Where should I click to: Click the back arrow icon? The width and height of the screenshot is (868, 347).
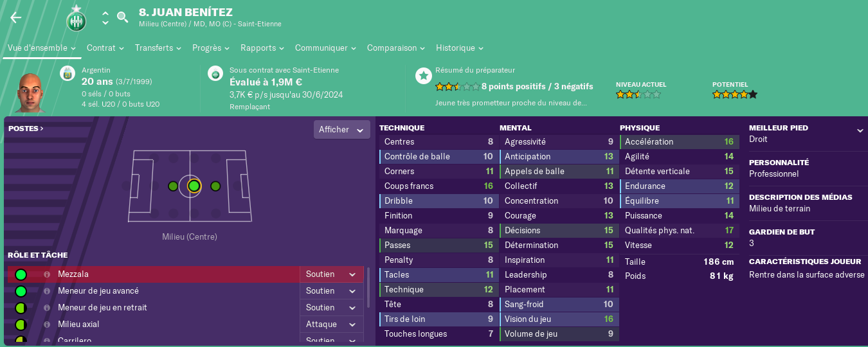coord(16,17)
